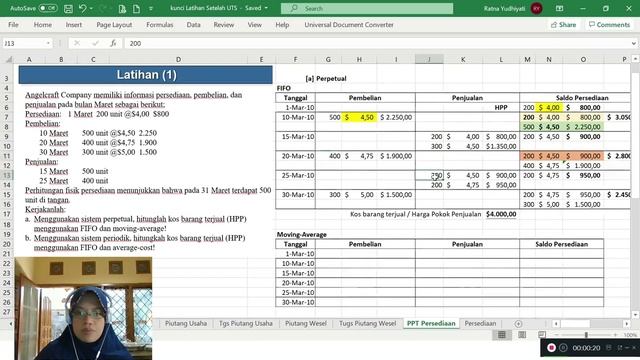The height and width of the screenshot is (360, 640).
Task: Click the orange highlighted 200 $ 4,50 cell
Action: coord(561,156)
